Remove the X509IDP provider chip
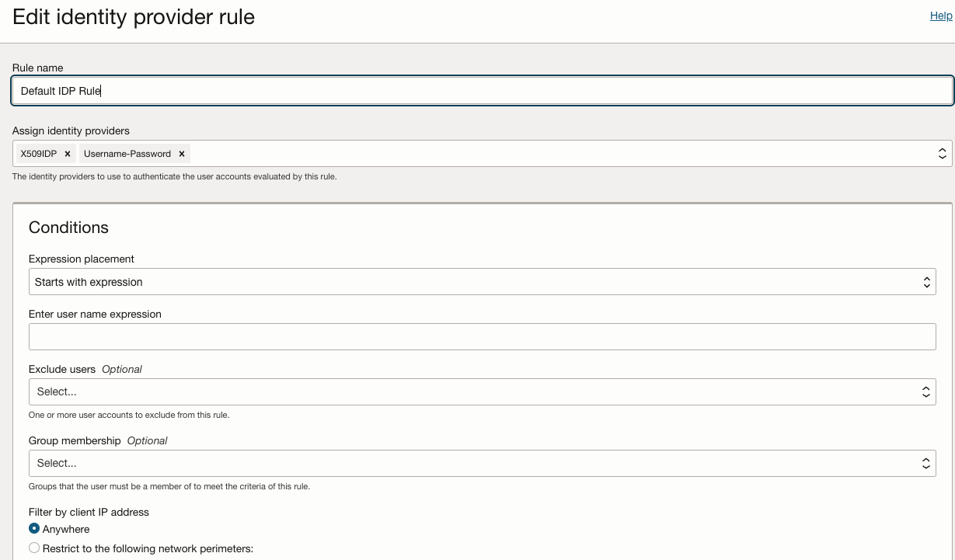The width and height of the screenshot is (955, 560). [x=67, y=154]
